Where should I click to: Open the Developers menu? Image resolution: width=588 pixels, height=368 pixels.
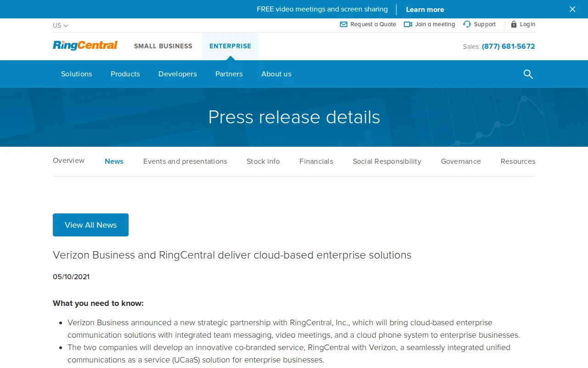tap(178, 74)
